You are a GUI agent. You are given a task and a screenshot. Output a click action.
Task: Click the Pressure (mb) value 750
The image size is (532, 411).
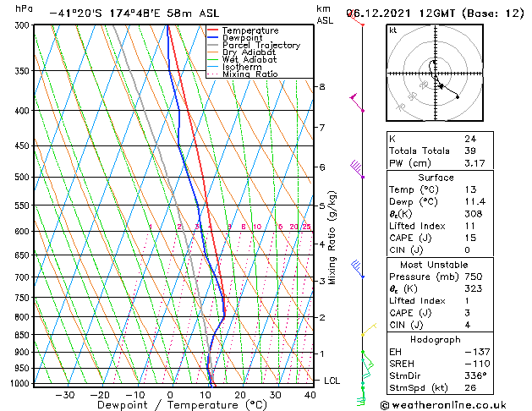(474, 277)
